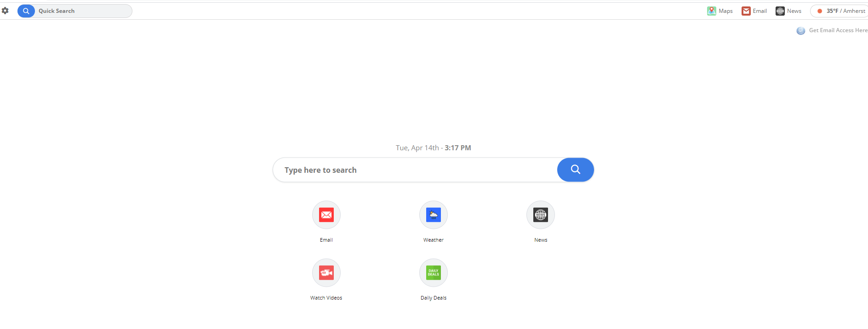
Task: Open the Email link in top bar
Action: pyautogui.click(x=759, y=11)
